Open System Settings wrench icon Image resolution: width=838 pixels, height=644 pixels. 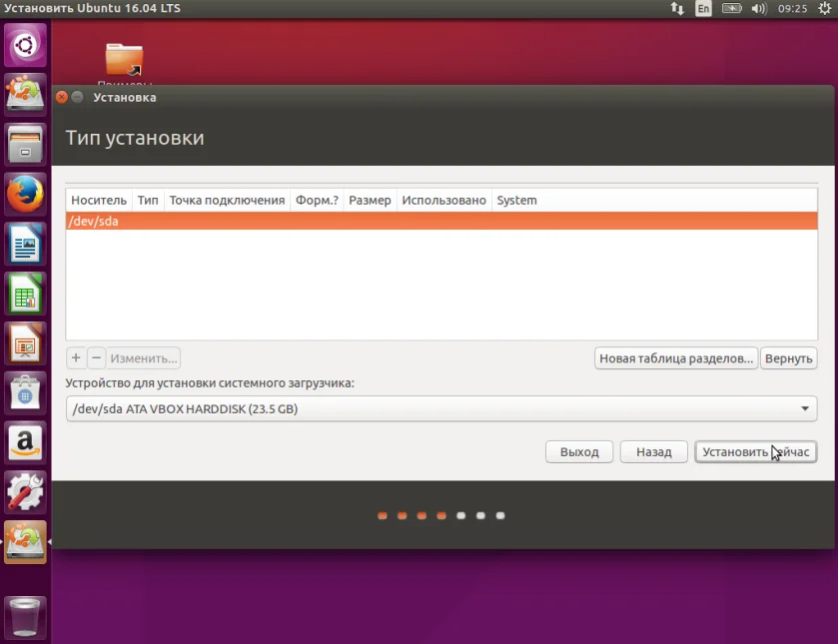[x=25, y=493]
